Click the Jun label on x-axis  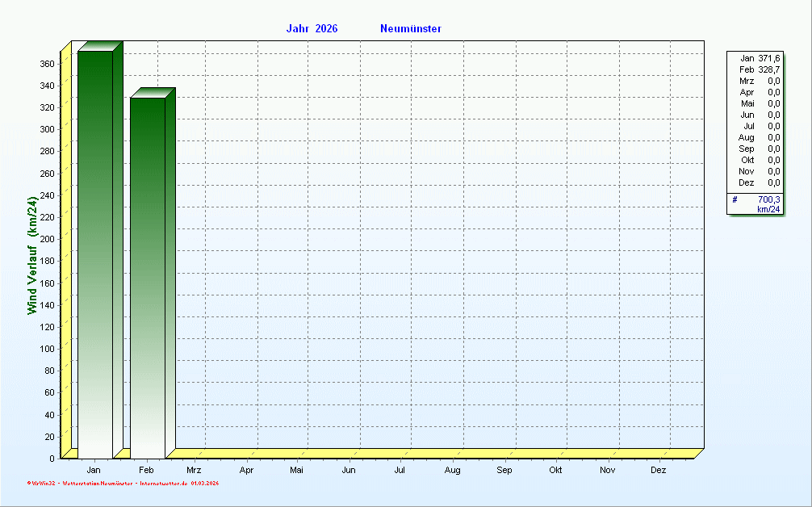349,470
